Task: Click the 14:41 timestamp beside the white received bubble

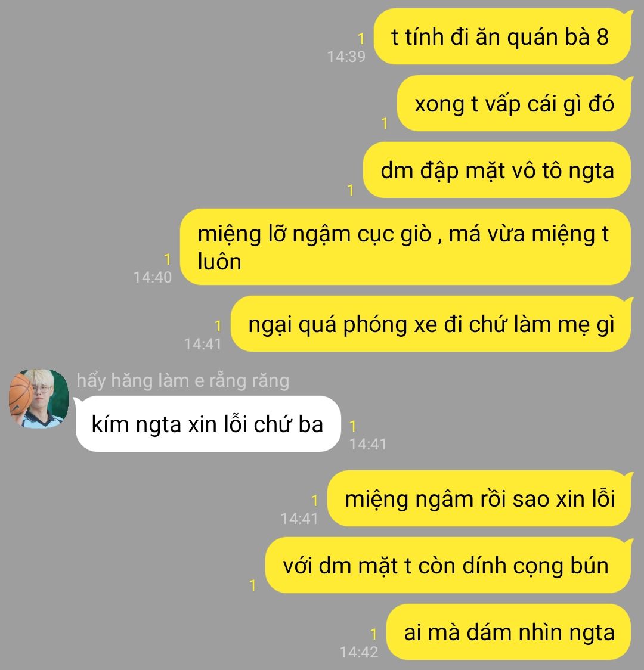Action: click(368, 445)
